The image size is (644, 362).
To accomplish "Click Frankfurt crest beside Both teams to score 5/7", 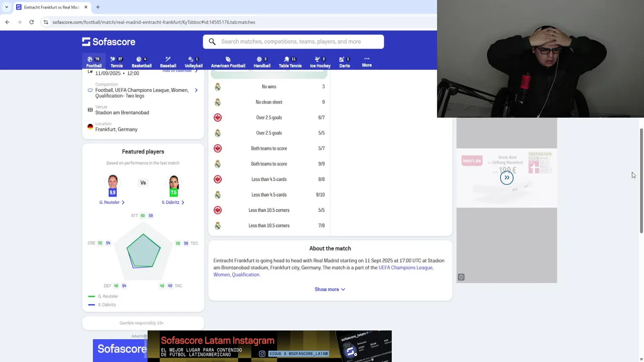I will pos(218,148).
